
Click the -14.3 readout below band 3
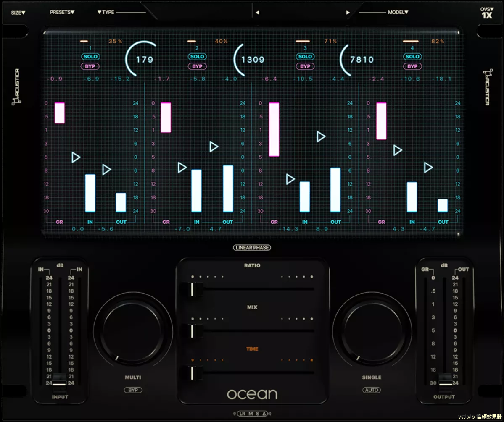[288, 229]
